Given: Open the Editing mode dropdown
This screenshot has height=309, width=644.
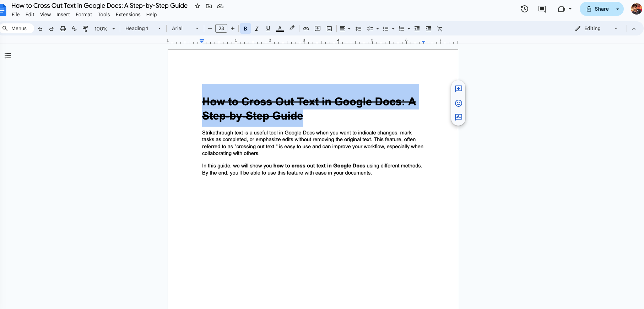Looking at the screenshot, I should [597, 28].
